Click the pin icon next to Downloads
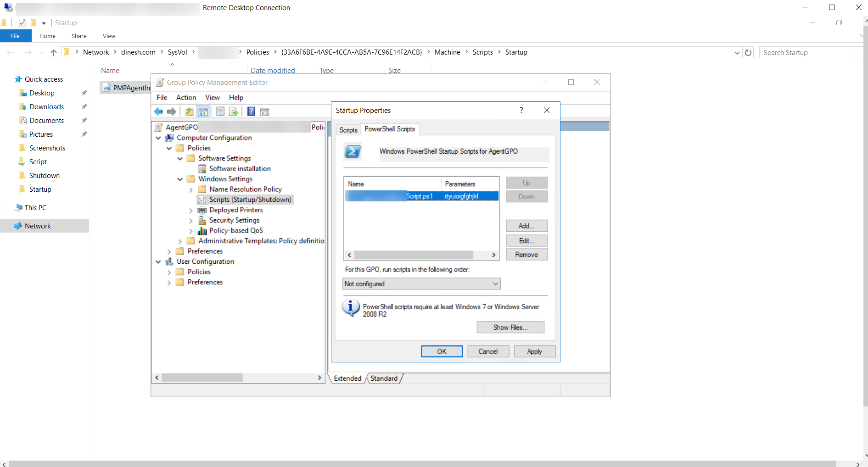This screenshot has width=868, height=467. point(84,107)
